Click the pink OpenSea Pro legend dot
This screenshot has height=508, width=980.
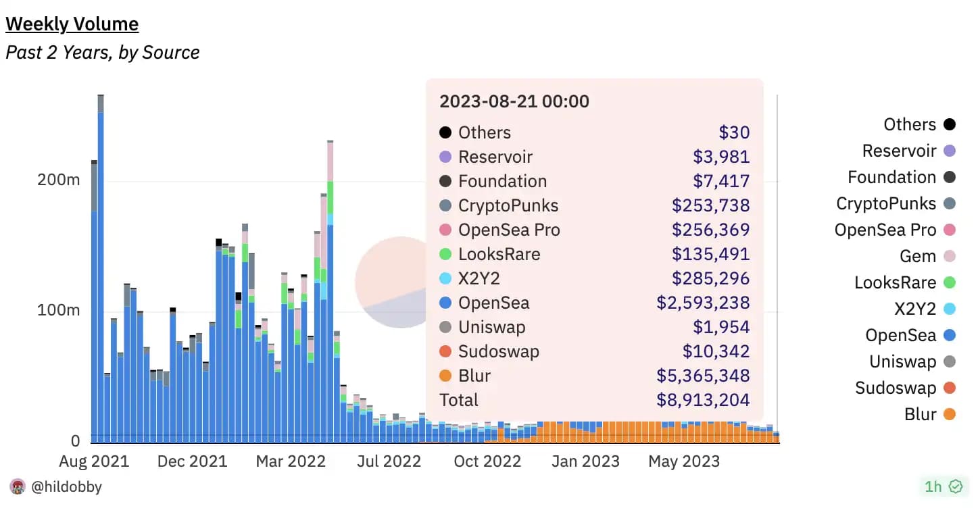pyautogui.click(x=950, y=230)
